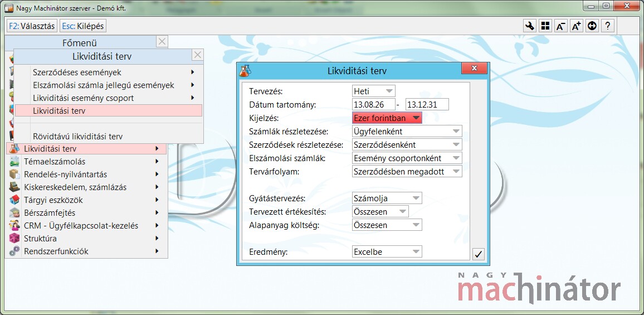
Task: Close the Főmenü panel
Action: coord(162,41)
